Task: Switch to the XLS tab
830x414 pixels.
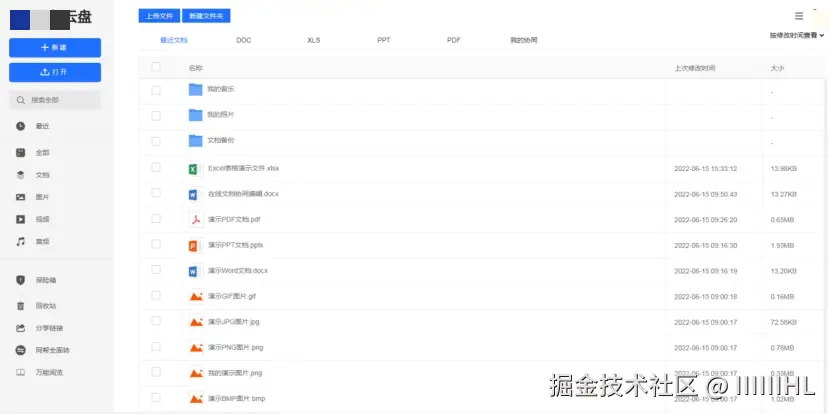Action: [x=313, y=40]
